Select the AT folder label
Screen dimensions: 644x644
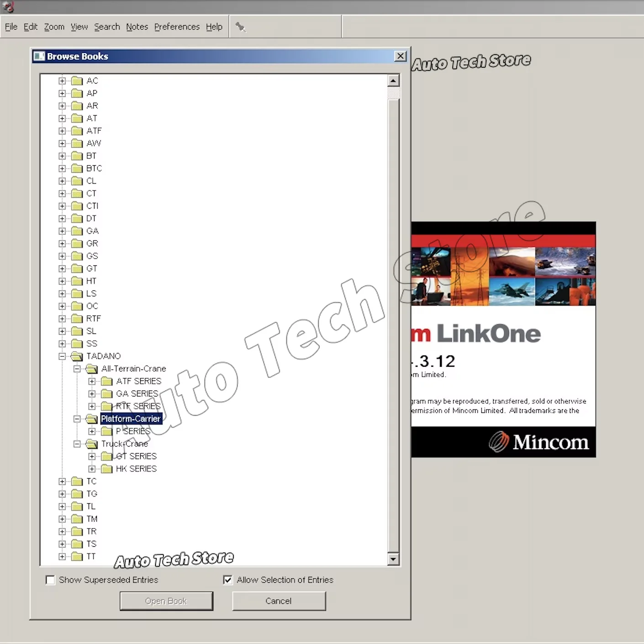92,119
